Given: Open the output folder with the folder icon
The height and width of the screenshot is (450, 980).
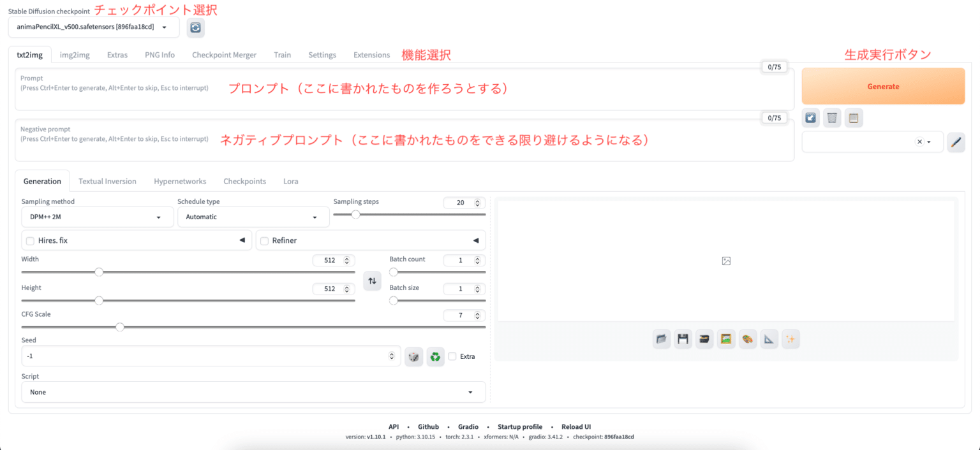Looking at the screenshot, I should click(661, 338).
